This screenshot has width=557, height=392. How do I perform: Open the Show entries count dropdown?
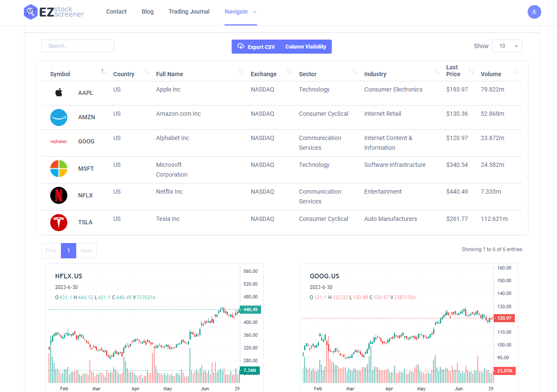pyautogui.click(x=507, y=46)
